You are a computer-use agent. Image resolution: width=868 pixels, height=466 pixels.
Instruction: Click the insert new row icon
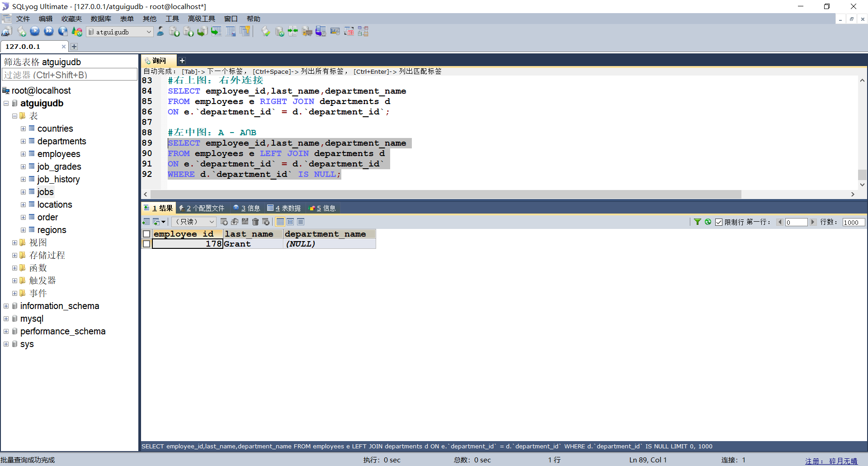click(x=224, y=222)
